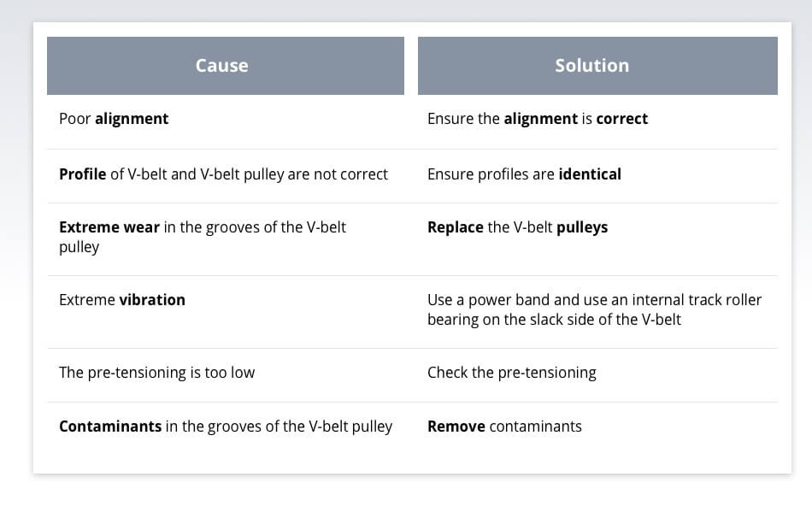
Task: Click the V-belt profile not correct cause
Action: click(223, 174)
